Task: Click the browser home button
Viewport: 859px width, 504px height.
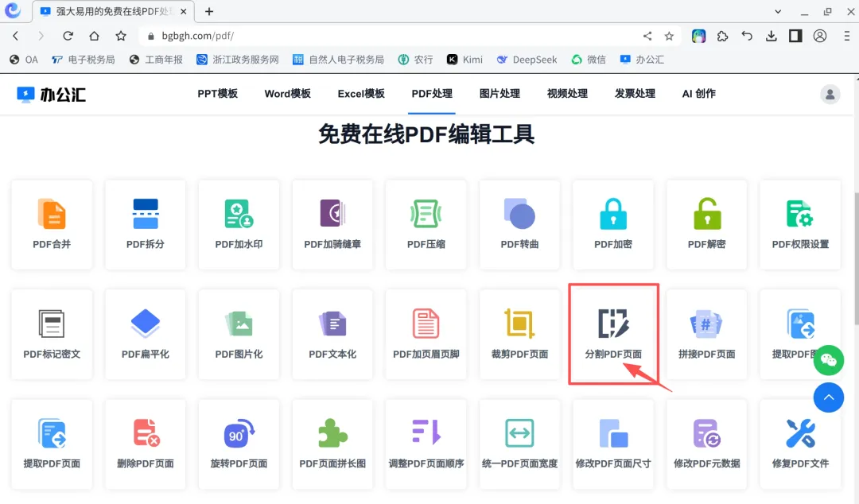Action: coord(94,36)
